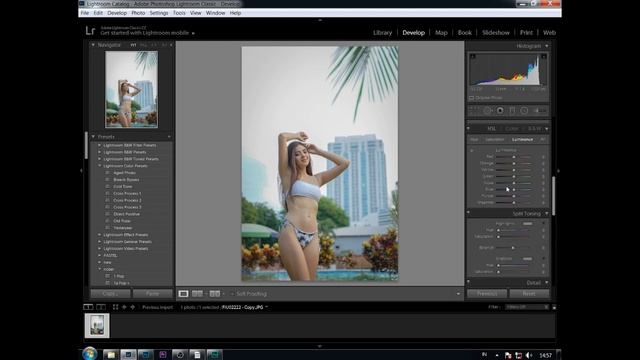Click the Split Toning Balance slider

[513, 248]
